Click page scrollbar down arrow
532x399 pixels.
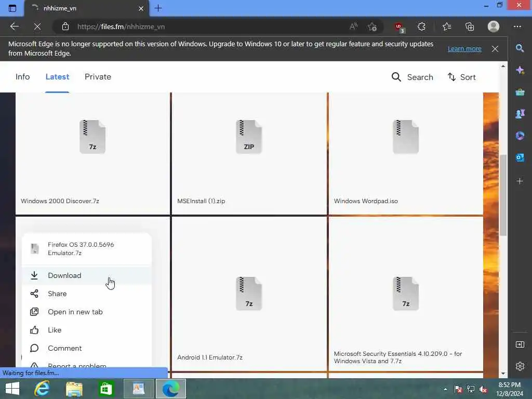point(503,374)
